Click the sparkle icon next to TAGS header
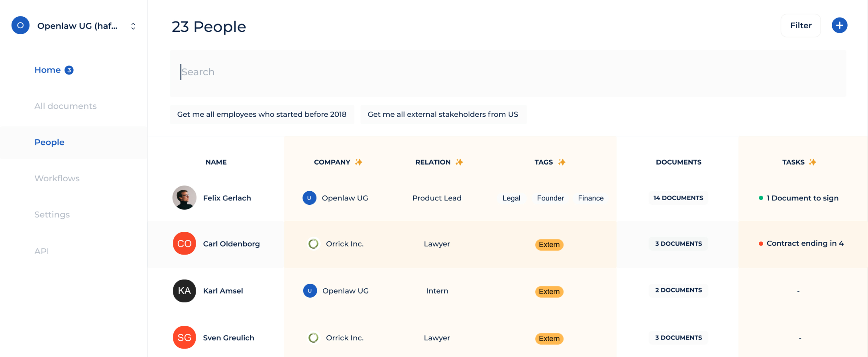This screenshot has height=357, width=868. 562,162
